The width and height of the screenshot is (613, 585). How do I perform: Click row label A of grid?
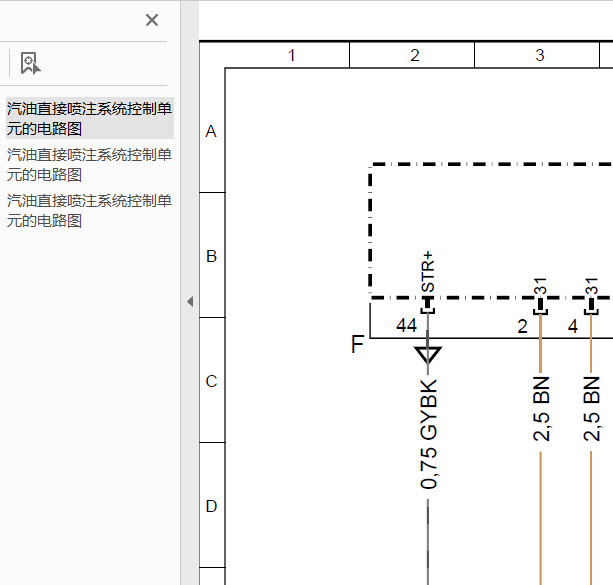pos(211,131)
